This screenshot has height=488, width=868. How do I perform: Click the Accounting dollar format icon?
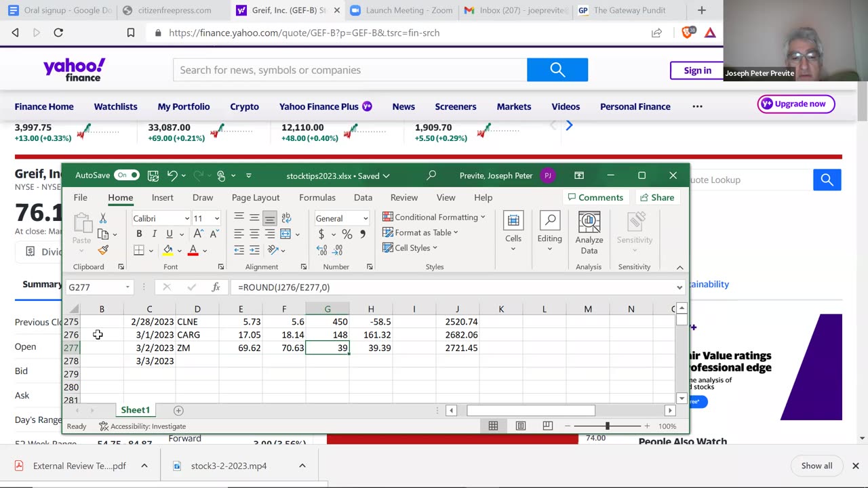coord(321,234)
